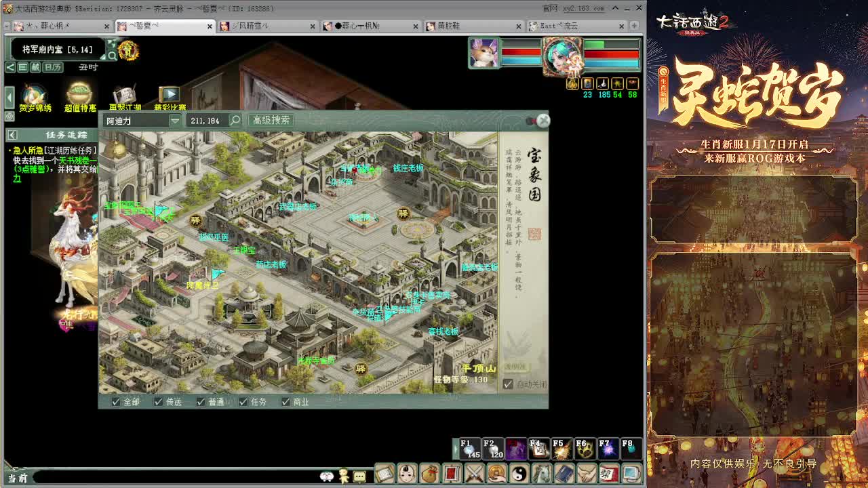Click the emoji face icon near chat bar
The width and height of the screenshot is (868, 488).
(x=328, y=476)
